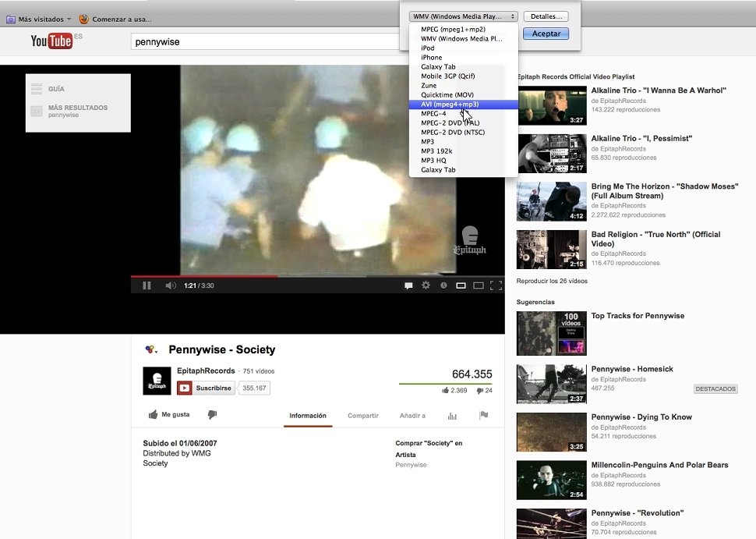Click the DESTACADOS badge
The height and width of the screenshot is (539, 756).
pos(715,389)
